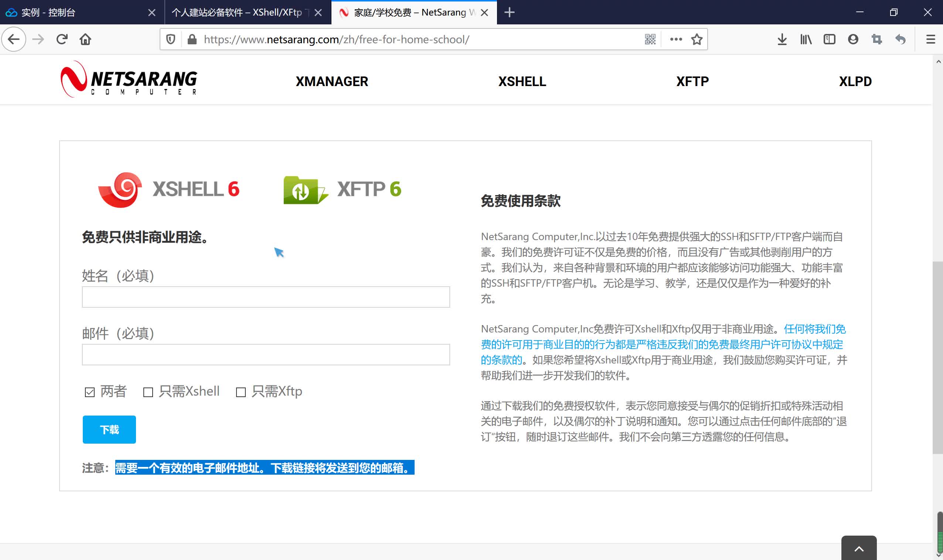Screen dimensions: 943x560
Task: Click the 免费使用条款 heading
Action: pyautogui.click(x=521, y=201)
